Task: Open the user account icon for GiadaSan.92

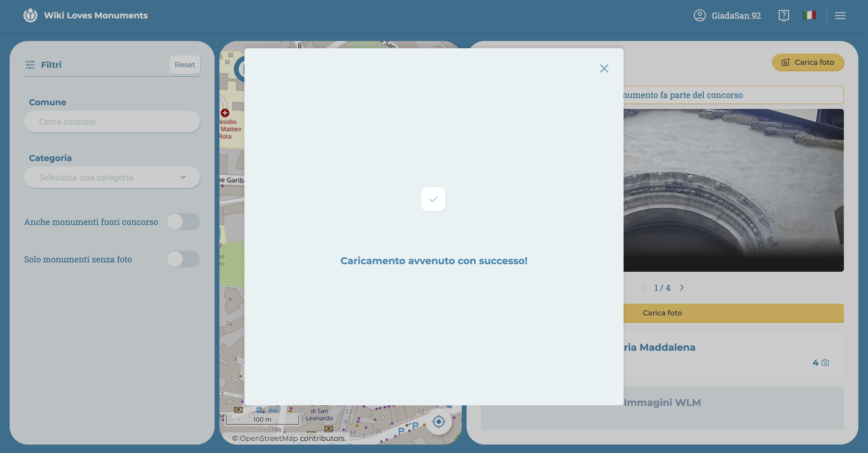Action: coord(700,15)
